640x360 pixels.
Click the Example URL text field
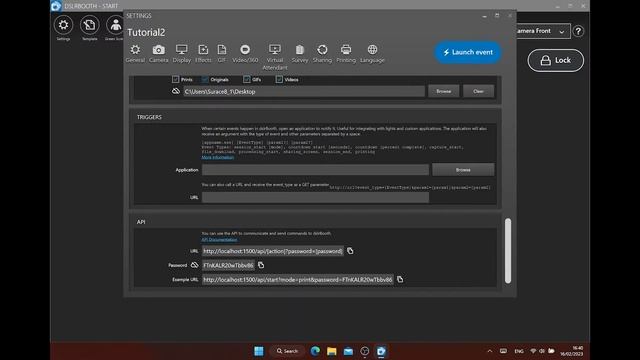(x=298, y=280)
